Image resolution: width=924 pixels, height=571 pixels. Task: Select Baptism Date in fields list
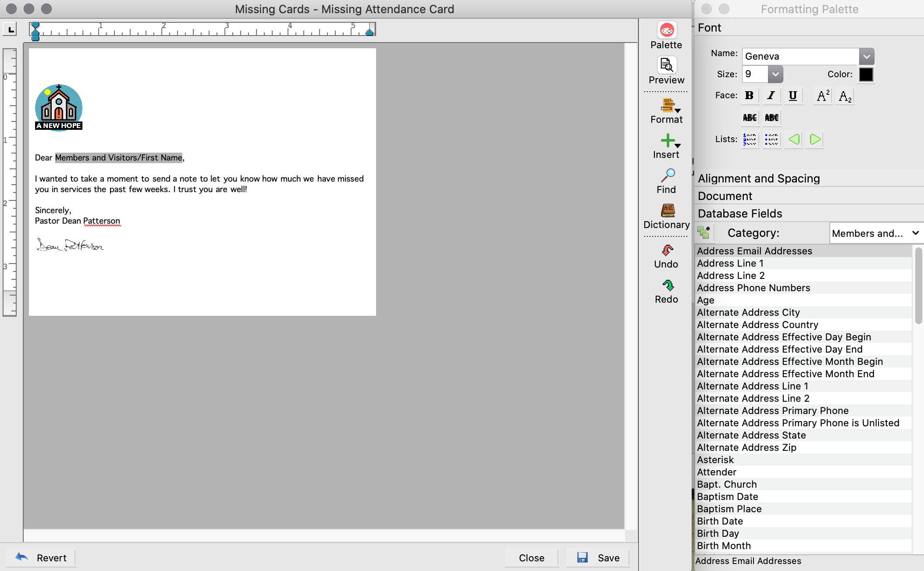click(x=727, y=496)
